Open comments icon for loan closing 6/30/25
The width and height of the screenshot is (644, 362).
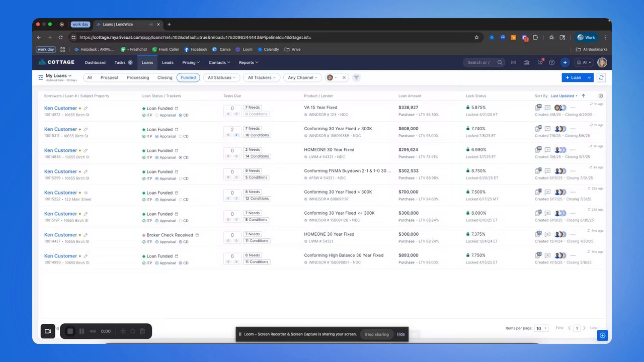coord(547,213)
